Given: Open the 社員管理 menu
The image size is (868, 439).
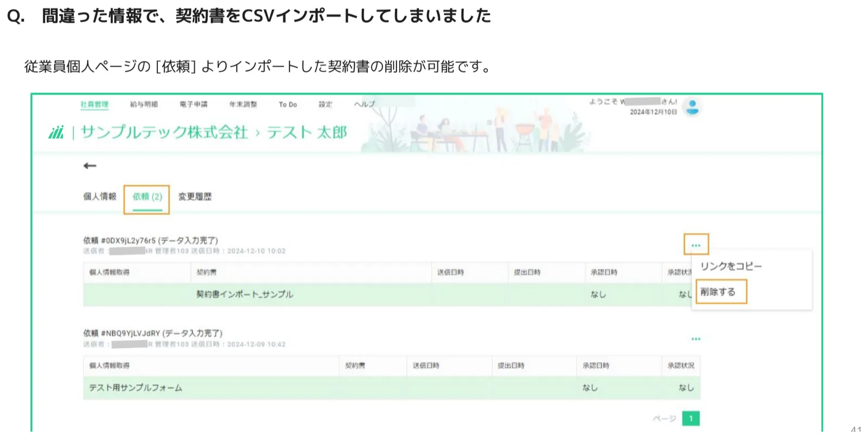Looking at the screenshot, I should coord(94,104).
